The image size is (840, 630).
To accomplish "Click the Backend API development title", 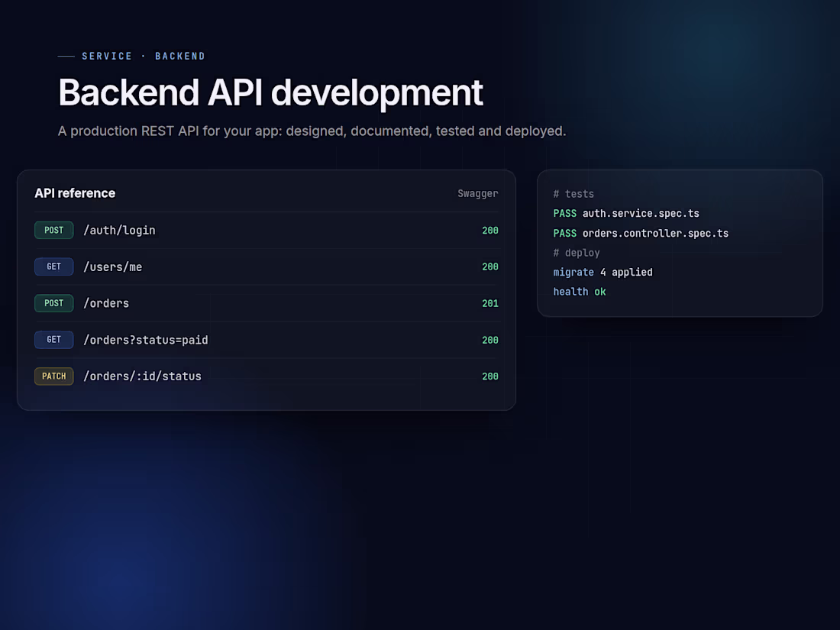I will point(270,92).
